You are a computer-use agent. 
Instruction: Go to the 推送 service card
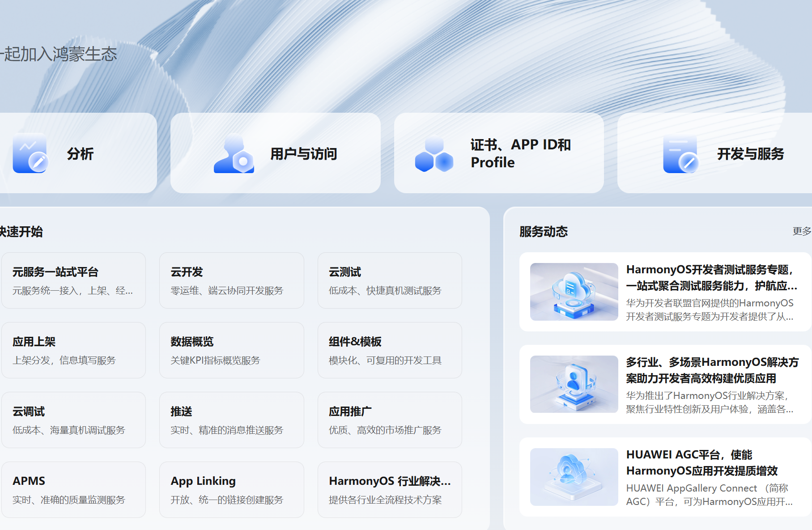coord(232,420)
